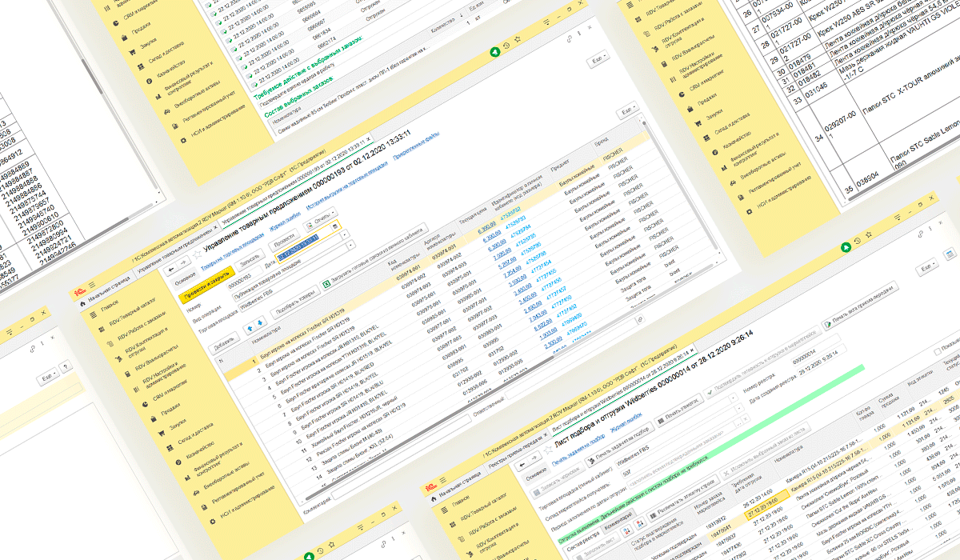960x560 pixels.
Task: Click printer icon on Печать акта приема-передачи
Action: click(x=829, y=325)
